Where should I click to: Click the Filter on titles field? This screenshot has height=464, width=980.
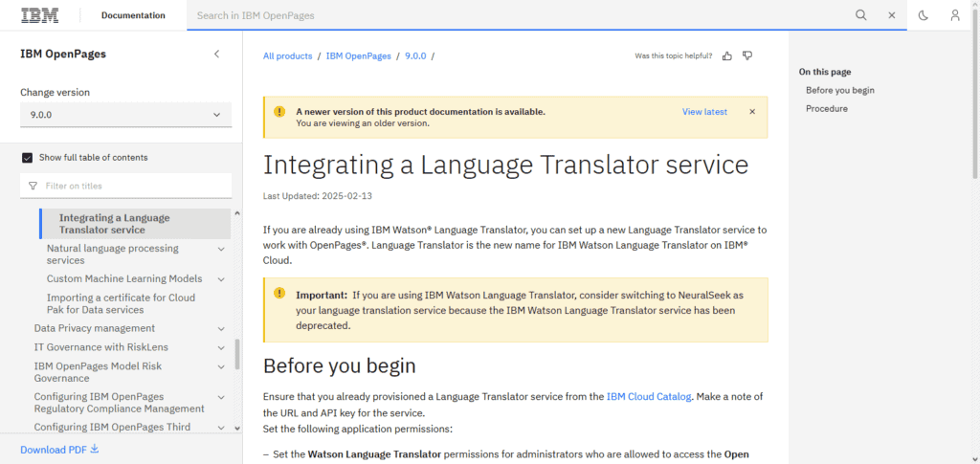[125, 187]
